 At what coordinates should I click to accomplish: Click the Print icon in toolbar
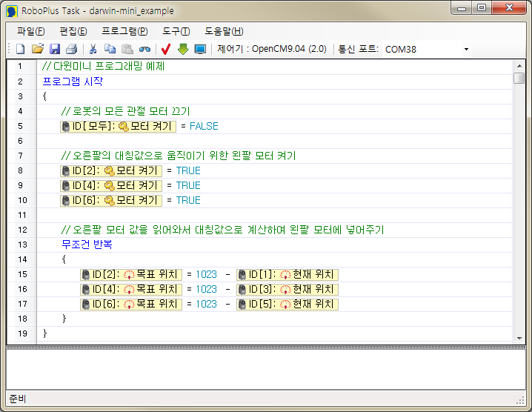[72, 49]
